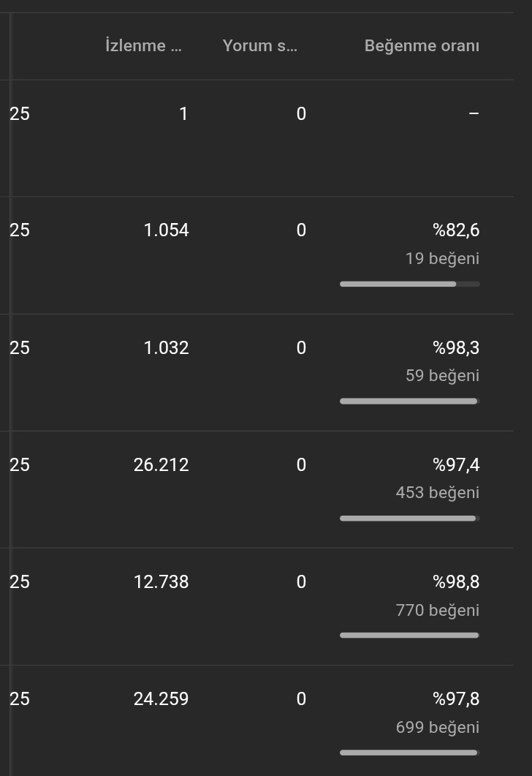Select the view count 26.212
The width and height of the screenshot is (532, 776).
pyautogui.click(x=161, y=464)
